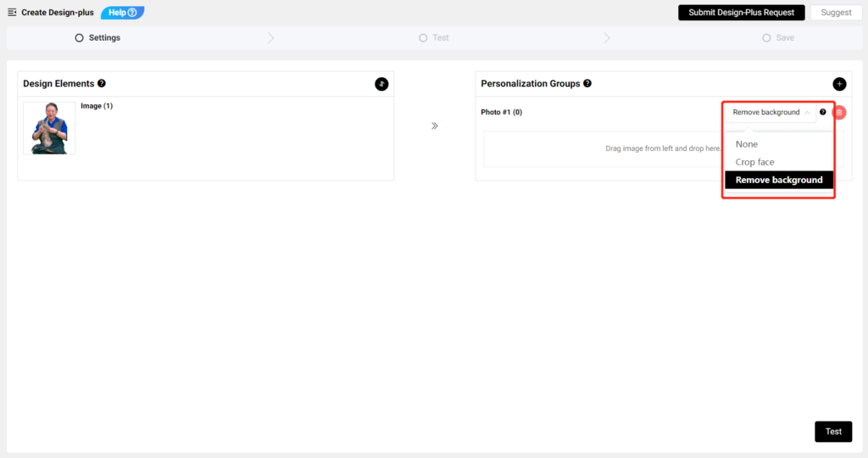Image resolution: width=868 pixels, height=458 pixels.
Task: Click the double-chevron move-right arrow icon
Action: click(x=435, y=126)
